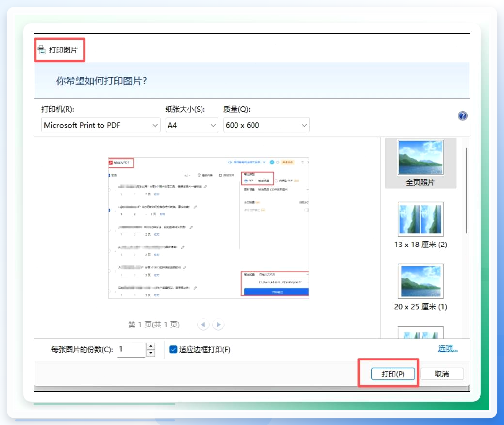Click the 打印(P) button

[393, 374]
